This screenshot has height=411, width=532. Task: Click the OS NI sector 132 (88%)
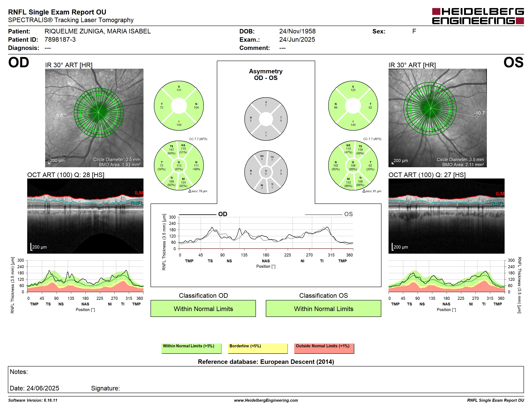[348, 182]
